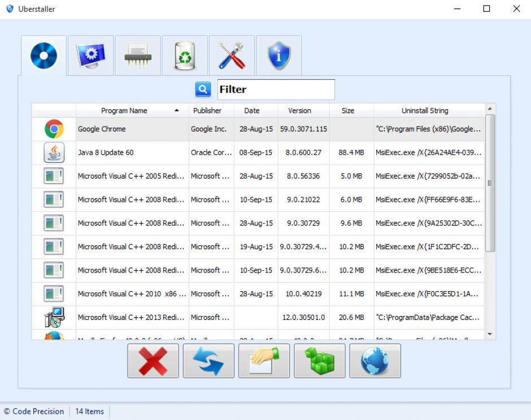Click the Visual C++ 2010 x86 row icon
531x420 pixels.
(x=54, y=294)
